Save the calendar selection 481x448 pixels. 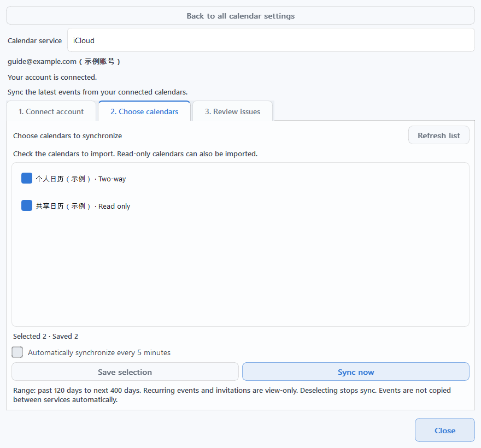tap(125, 372)
